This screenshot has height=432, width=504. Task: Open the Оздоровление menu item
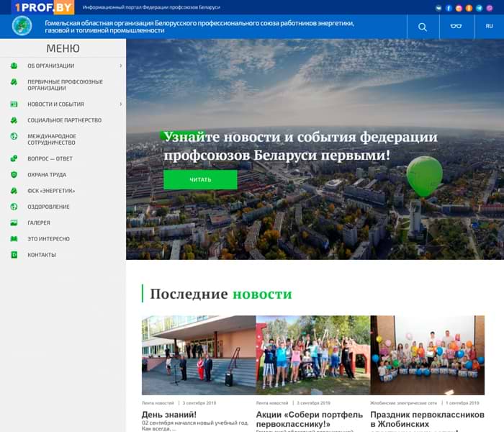pos(48,207)
